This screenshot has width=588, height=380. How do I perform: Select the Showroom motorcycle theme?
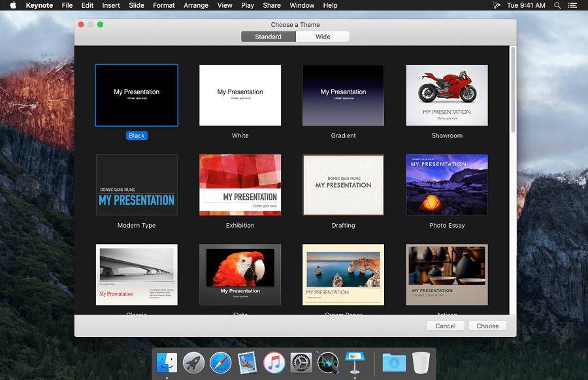[x=447, y=95]
